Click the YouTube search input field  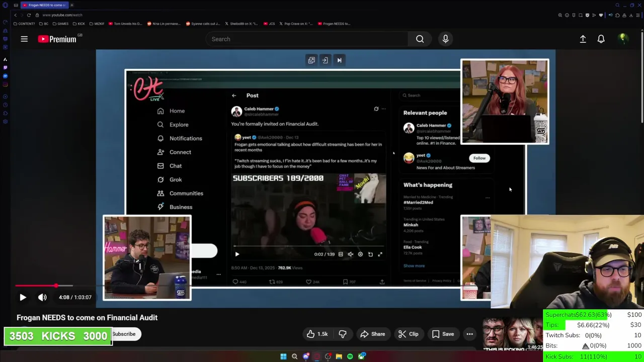(x=306, y=39)
